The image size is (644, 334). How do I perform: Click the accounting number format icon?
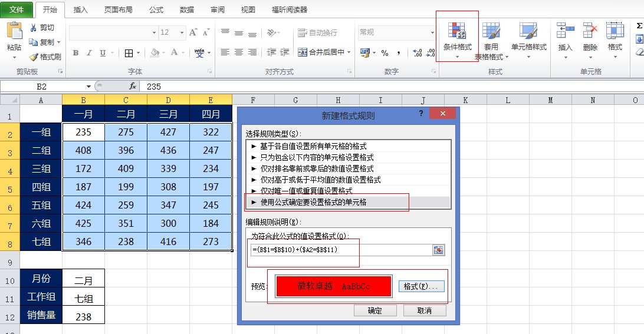pos(364,52)
